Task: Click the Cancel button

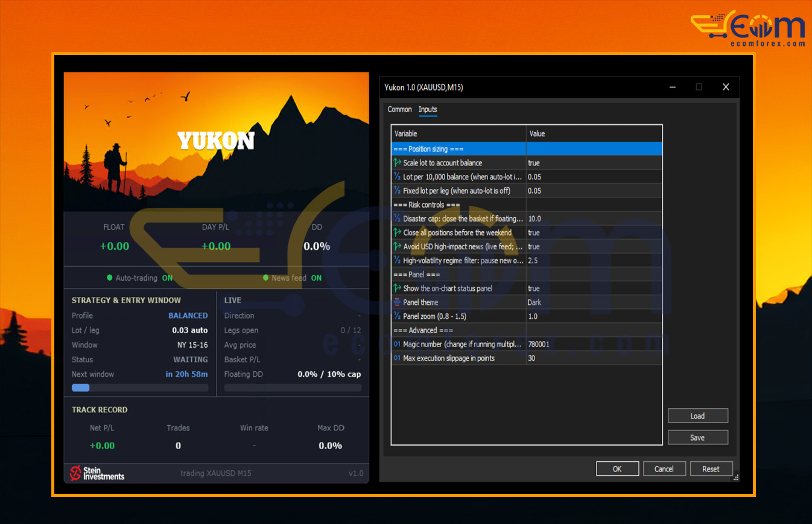Action: pyautogui.click(x=664, y=469)
